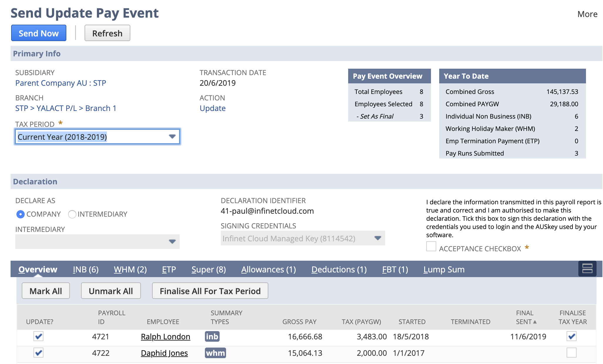Open the Parent Company AU : STP subsidiary link
Image resolution: width=603 pixels, height=364 pixels.
(x=61, y=83)
